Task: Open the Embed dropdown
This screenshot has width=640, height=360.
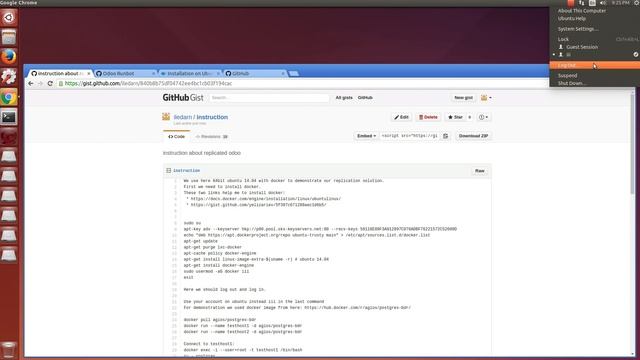Action: click(366, 136)
